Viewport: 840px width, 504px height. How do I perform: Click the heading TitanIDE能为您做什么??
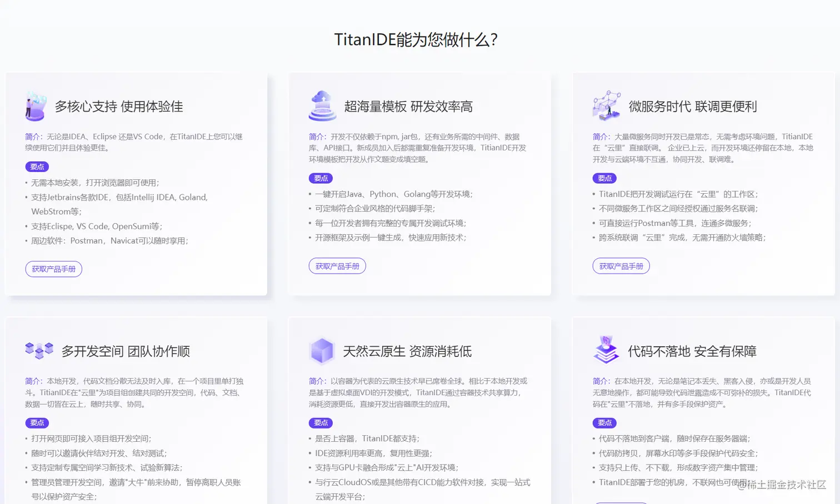[x=416, y=39]
